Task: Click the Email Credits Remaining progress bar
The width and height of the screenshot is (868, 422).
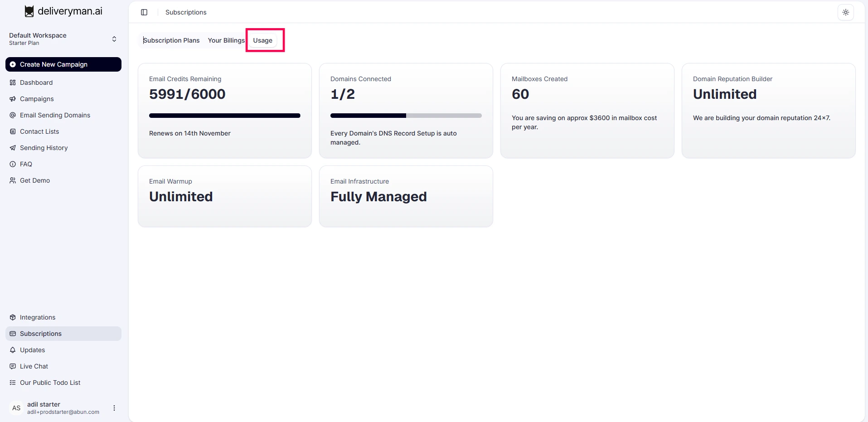Action: [224, 116]
